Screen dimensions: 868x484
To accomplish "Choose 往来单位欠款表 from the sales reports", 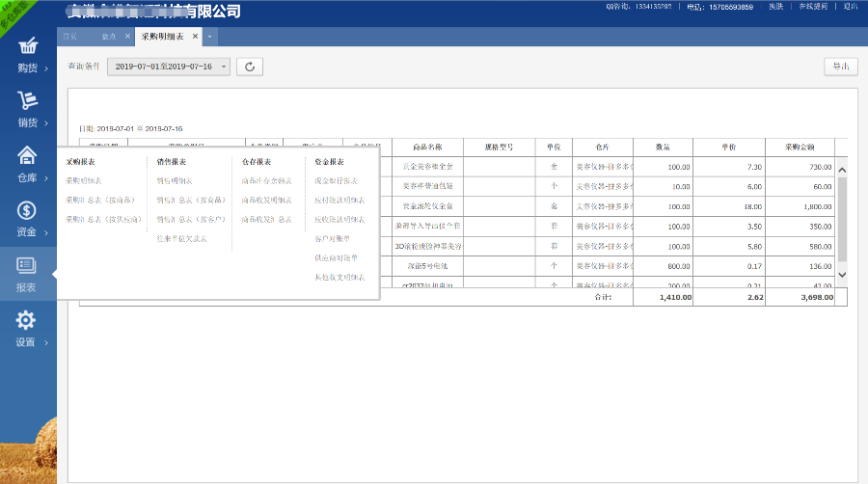I will (181, 238).
